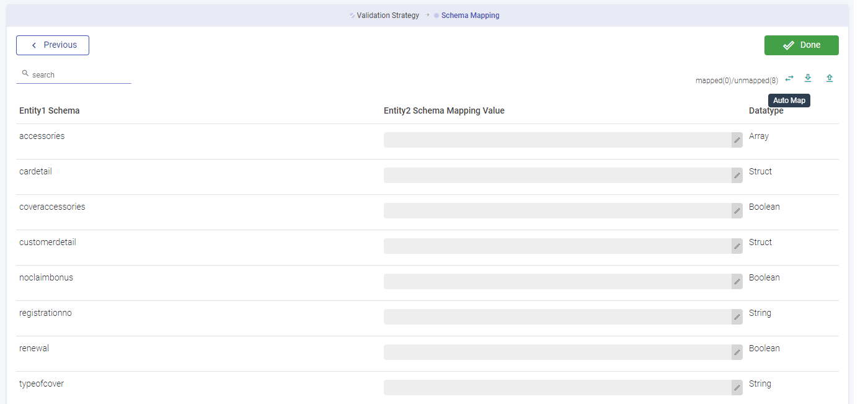
Task: Edit the registrationno mapping pencil icon
Action: [x=737, y=317]
